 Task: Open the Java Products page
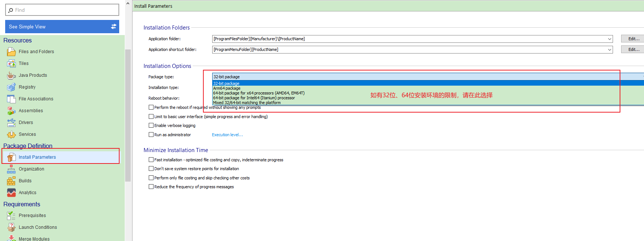point(33,75)
